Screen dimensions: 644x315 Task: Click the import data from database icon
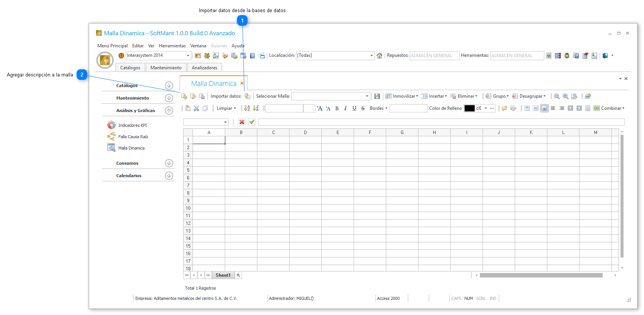[247, 96]
